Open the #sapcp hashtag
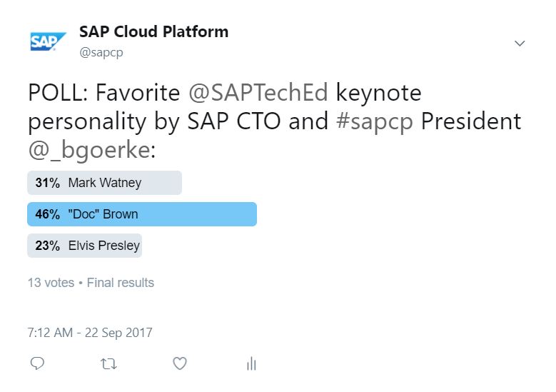This screenshot has width=556, height=392. pos(375,121)
